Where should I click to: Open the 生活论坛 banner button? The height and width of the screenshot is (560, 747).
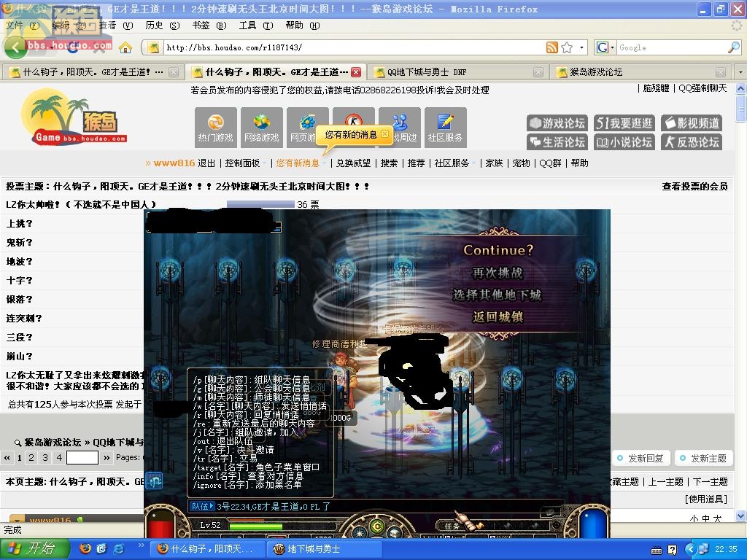[557, 142]
